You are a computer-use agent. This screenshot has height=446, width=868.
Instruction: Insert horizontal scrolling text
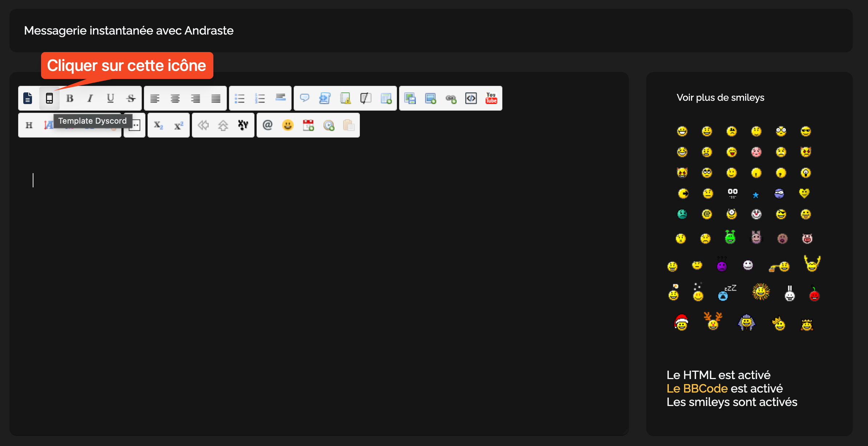(203, 125)
